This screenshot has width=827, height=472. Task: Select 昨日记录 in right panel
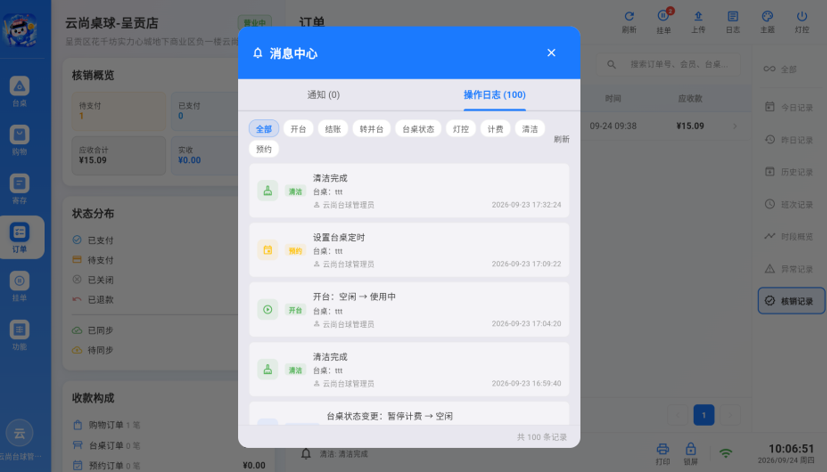click(790, 140)
